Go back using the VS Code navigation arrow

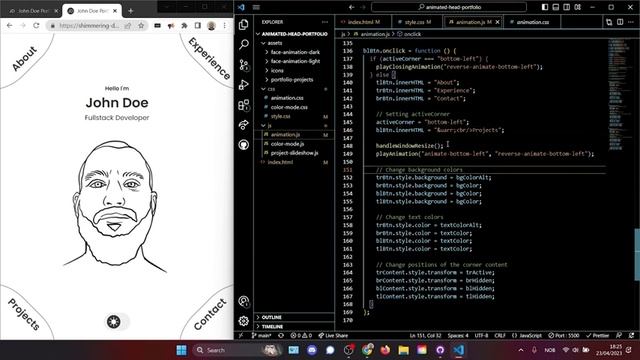click(x=351, y=7)
